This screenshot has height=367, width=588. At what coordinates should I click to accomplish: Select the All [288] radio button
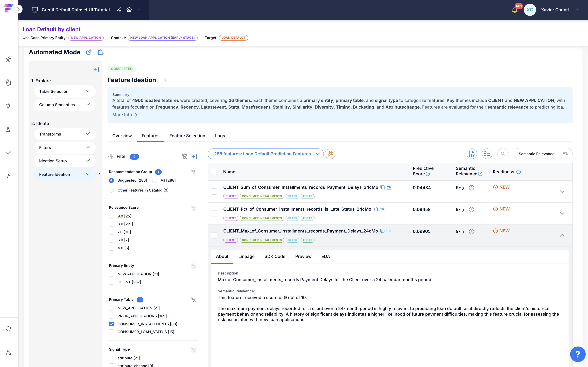[155, 180]
